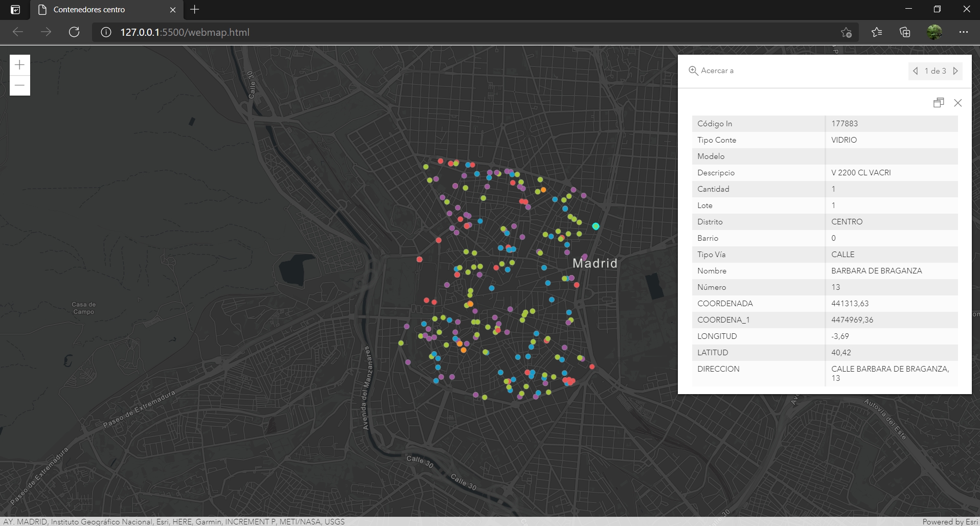Viewport: 980px width, 526px height.
Task: Zoom out using the map minus control
Action: tap(19, 85)
